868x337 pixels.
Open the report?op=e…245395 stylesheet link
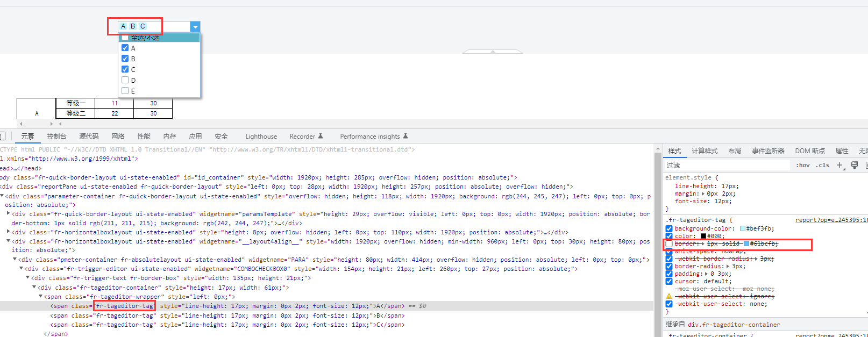pyautogui.click(x=831, y=220)
